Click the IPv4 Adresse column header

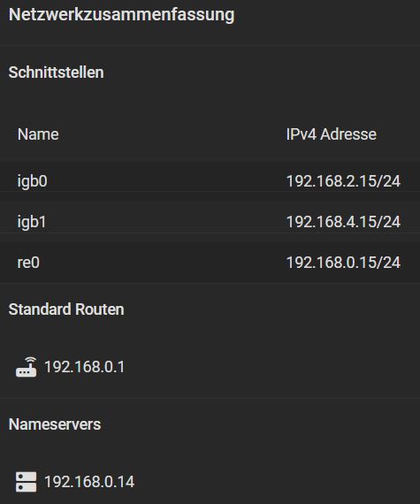point(331,134)
